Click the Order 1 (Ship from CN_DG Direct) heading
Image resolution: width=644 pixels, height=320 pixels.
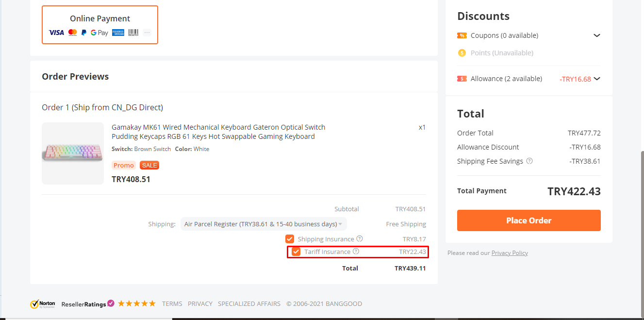coord(102,107)
